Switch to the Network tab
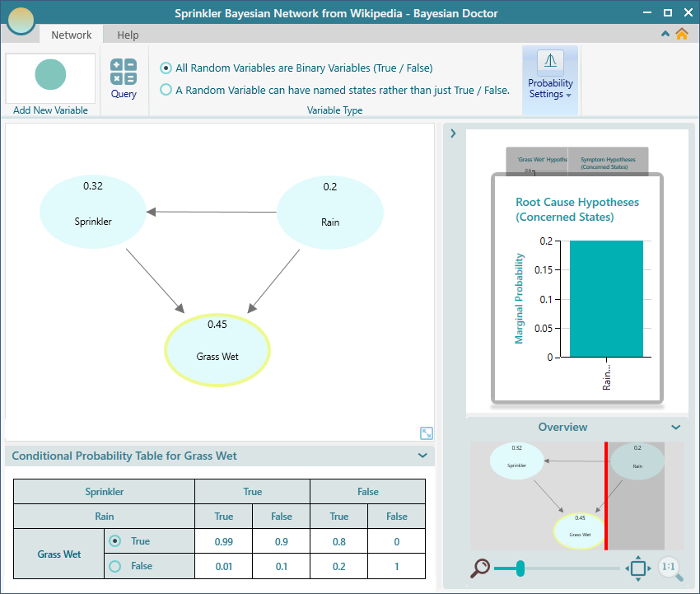 (x=72, y=35)
